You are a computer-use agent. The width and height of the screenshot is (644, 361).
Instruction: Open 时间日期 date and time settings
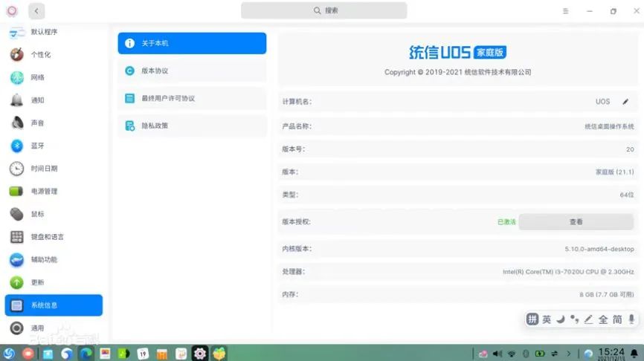click(54, 169)
